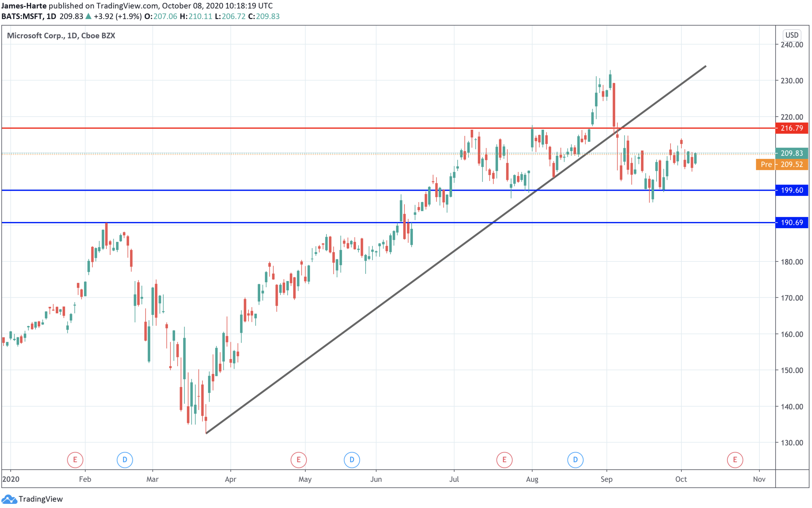Click the BATS:MSFT symbol text
Image resolution: width=812 pixels, height=508 pixels.
click(x=22, y=16)
